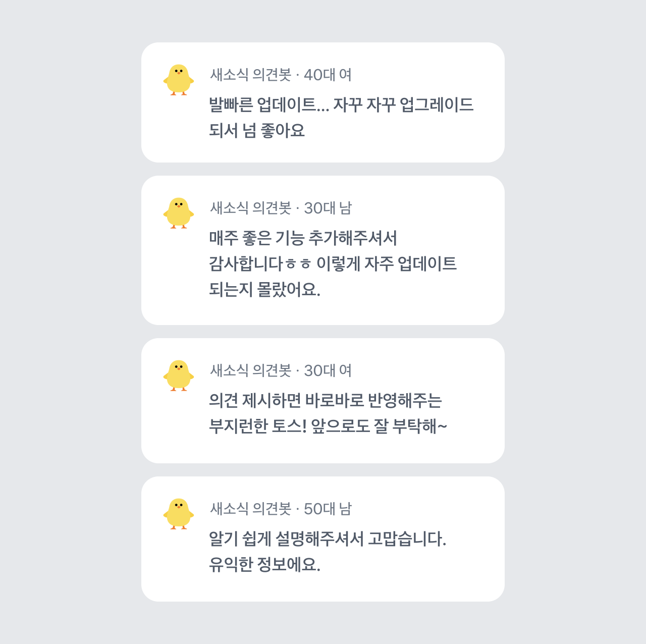This screenshot has width=646, height=644.
Task: Select the header '새소식 의견봇 · 30대 남'
Action: click(281, 208)
